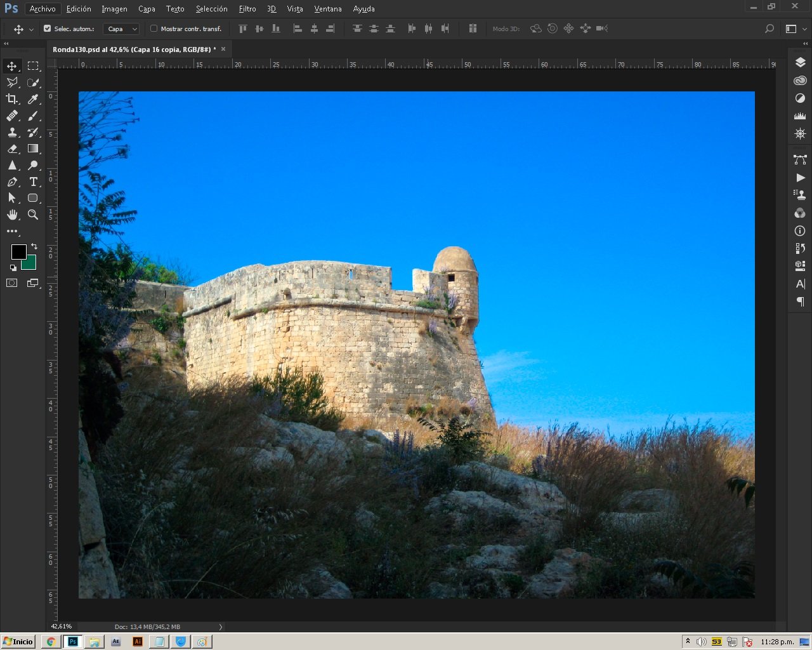Open the Capa menu
This screenshot has width=812, height=650.
[x=147, y=9]
